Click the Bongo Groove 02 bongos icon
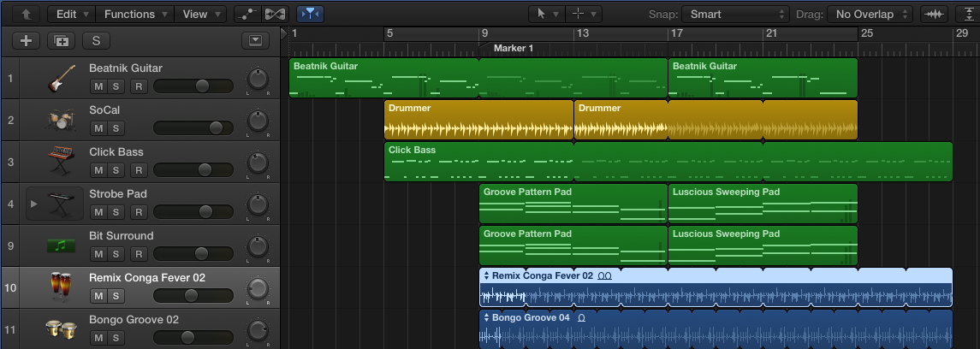Image resolution: width=980 pixels, height=349 pixels. click(61, 329)
